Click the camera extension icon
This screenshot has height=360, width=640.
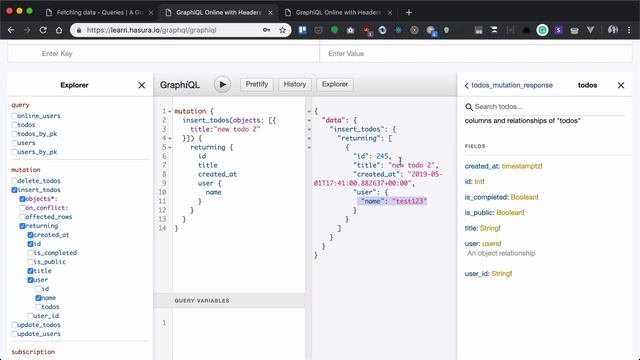pyautogui.click(x=350, y=30)
